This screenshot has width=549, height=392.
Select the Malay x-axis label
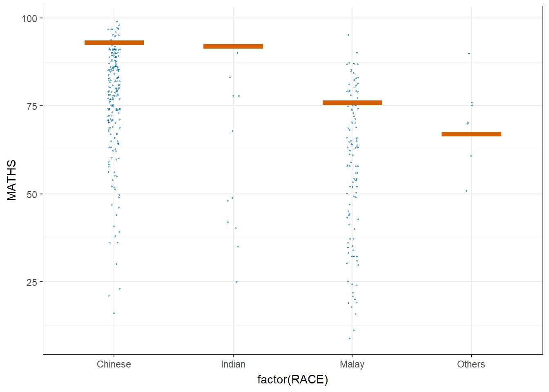click(352, 364)
